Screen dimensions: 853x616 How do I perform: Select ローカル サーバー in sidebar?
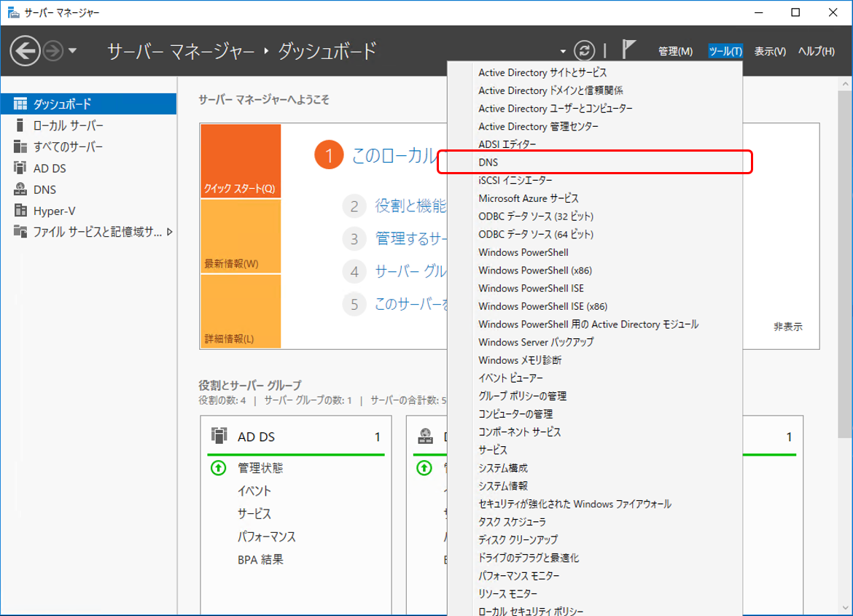pos(89,125)
